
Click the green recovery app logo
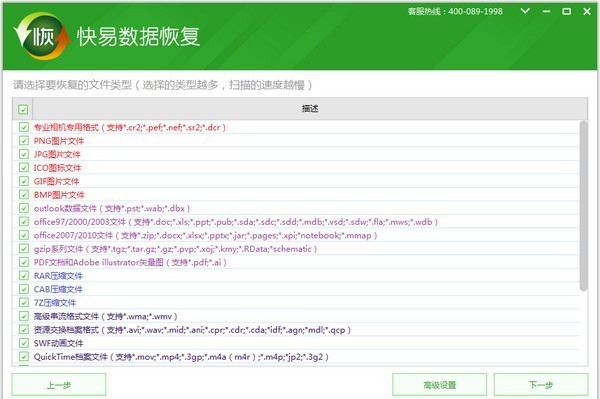point(42,36)
